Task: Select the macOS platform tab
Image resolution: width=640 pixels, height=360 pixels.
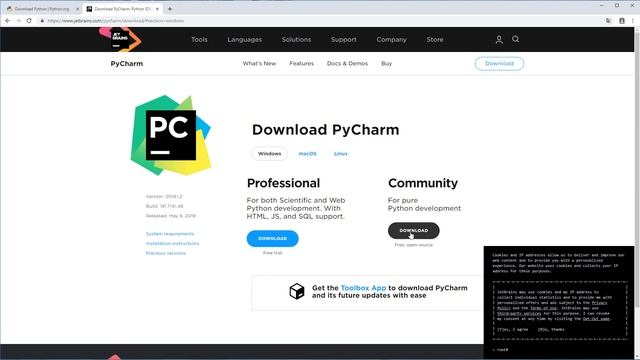Action: click(307, 154)
